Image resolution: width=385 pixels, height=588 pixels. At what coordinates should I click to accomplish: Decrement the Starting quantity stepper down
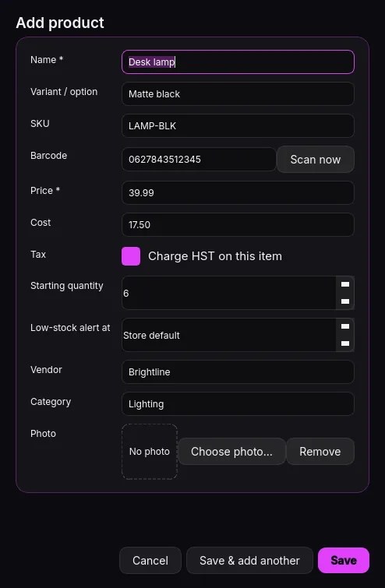(344, 301)
